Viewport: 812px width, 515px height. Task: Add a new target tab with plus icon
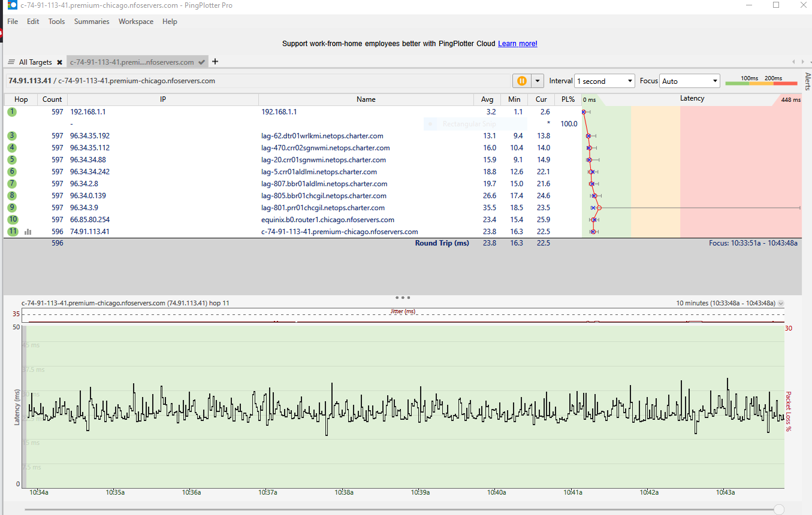point(216,62)
